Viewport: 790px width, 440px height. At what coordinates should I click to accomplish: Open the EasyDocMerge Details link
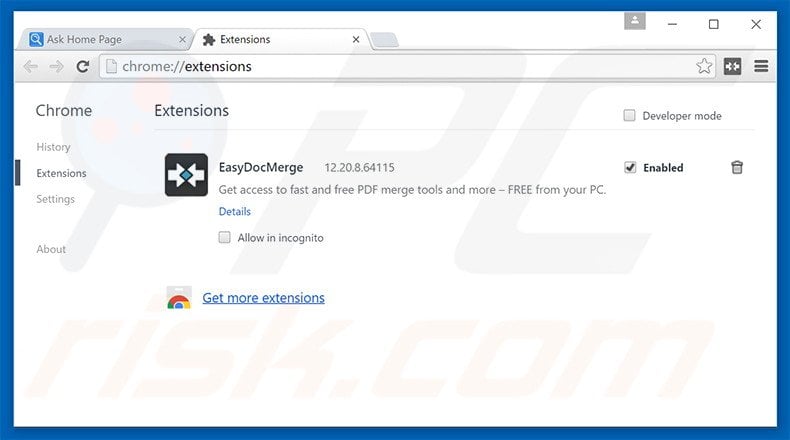[x=235, y=212]
